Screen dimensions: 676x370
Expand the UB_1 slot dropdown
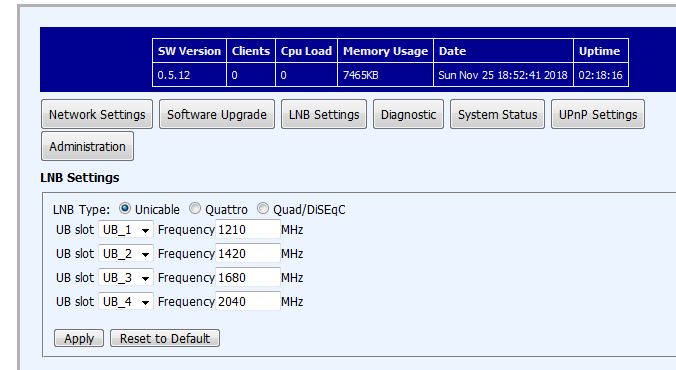pyautogui.click(x=126, y=229)
